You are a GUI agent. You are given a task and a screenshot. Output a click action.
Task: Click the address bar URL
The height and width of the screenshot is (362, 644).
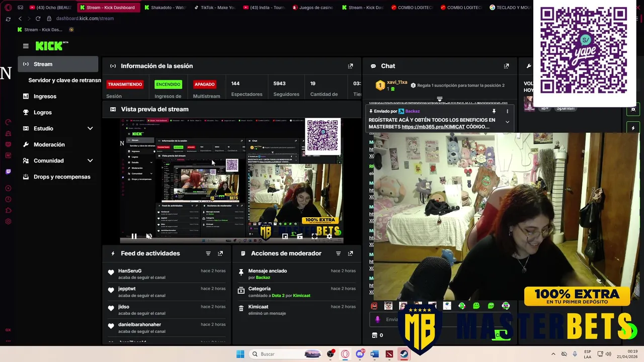click(x=85, y=19)
